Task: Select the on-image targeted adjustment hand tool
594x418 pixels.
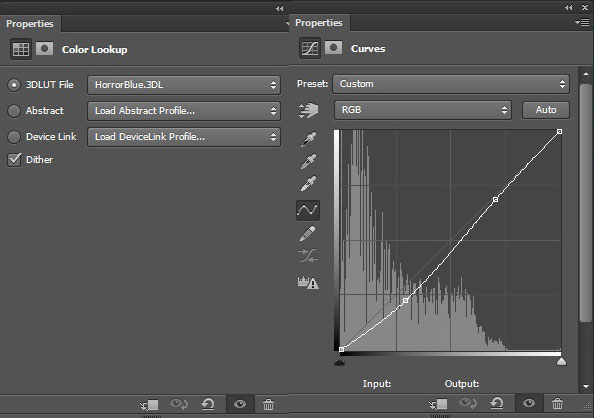Action: coord(308,110)
